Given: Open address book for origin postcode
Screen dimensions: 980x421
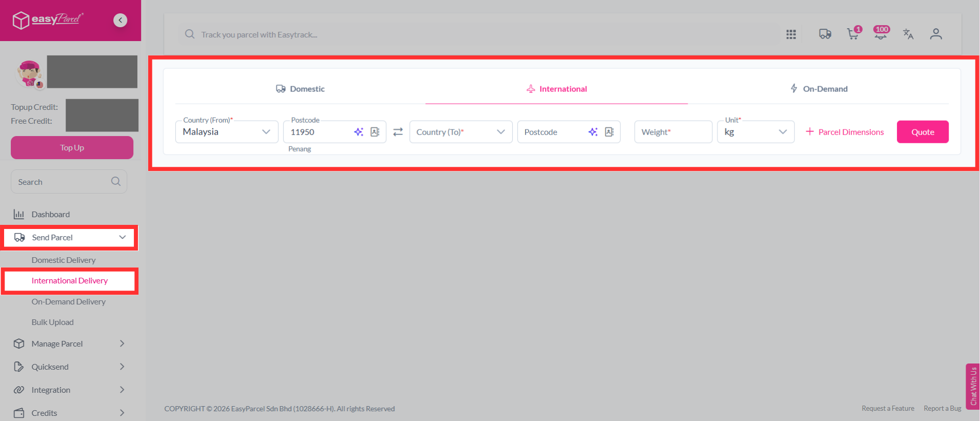Looking at the screenshot, I should click(x=375, y=132).
